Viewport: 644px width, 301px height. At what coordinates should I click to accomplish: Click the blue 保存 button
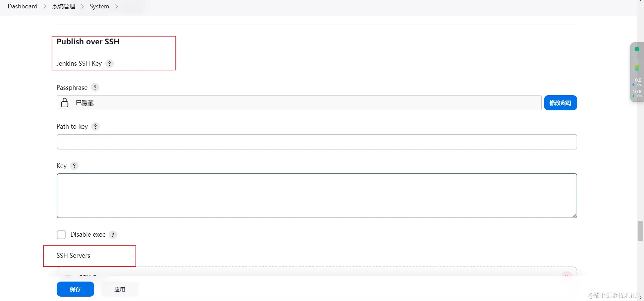pos(75,289)
